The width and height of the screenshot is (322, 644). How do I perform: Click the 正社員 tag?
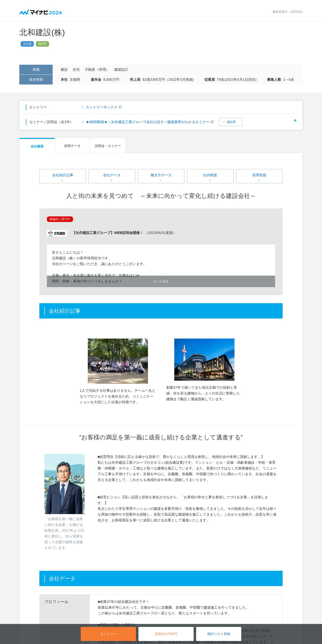pos(27,44)
